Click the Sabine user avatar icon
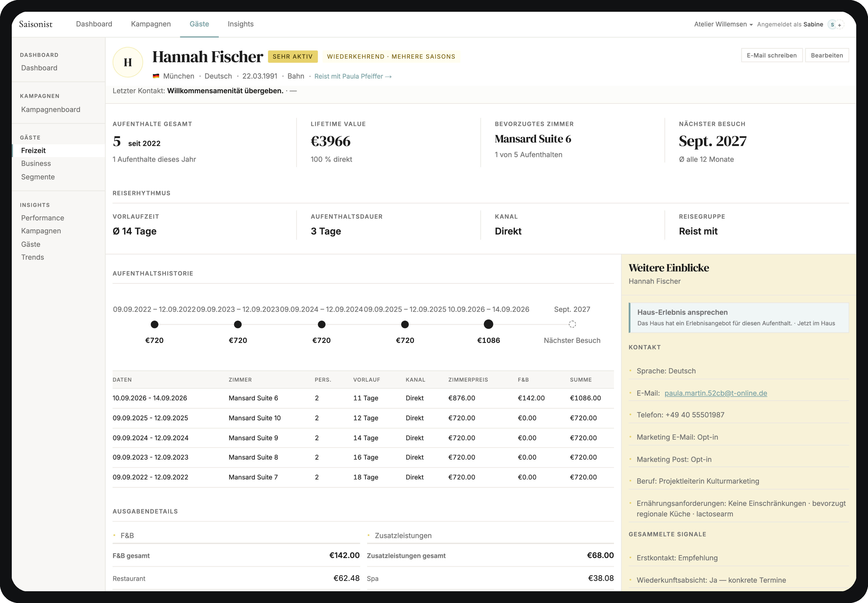Screen dimensions: 868x603 coord(832,25)
